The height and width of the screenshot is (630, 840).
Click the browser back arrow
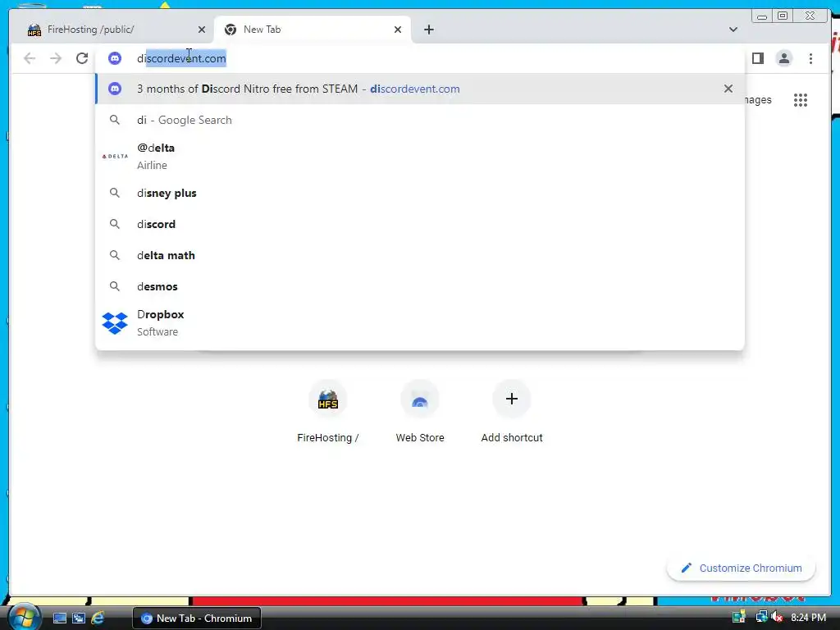[x=30, y=58]
